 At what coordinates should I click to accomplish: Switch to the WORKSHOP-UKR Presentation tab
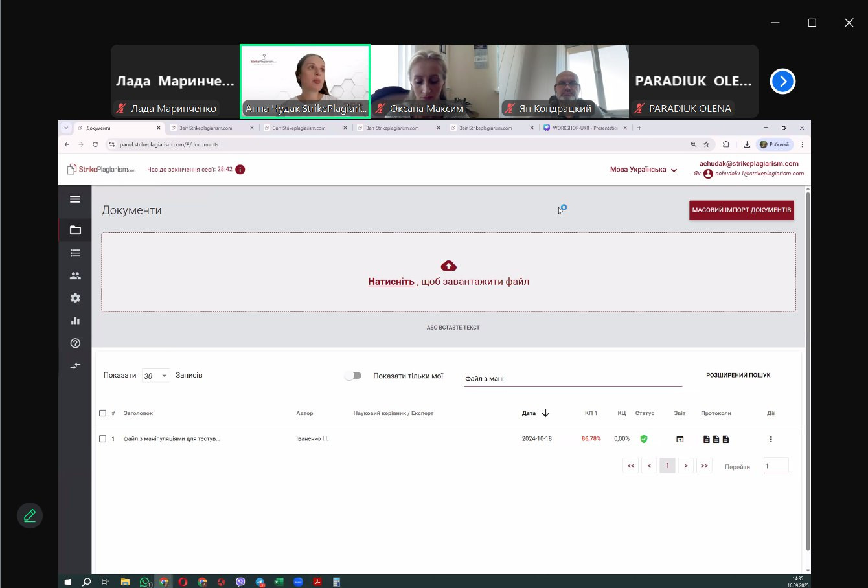coord(586,128)
